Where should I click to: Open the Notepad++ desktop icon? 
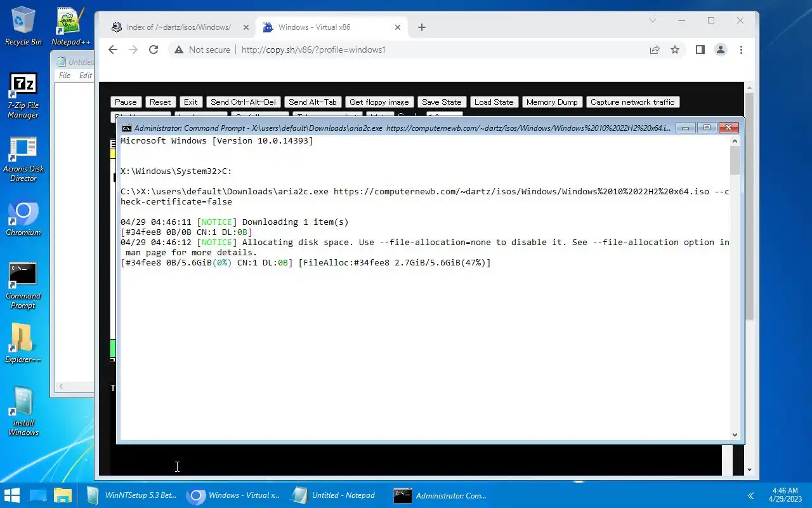(70, 27)
